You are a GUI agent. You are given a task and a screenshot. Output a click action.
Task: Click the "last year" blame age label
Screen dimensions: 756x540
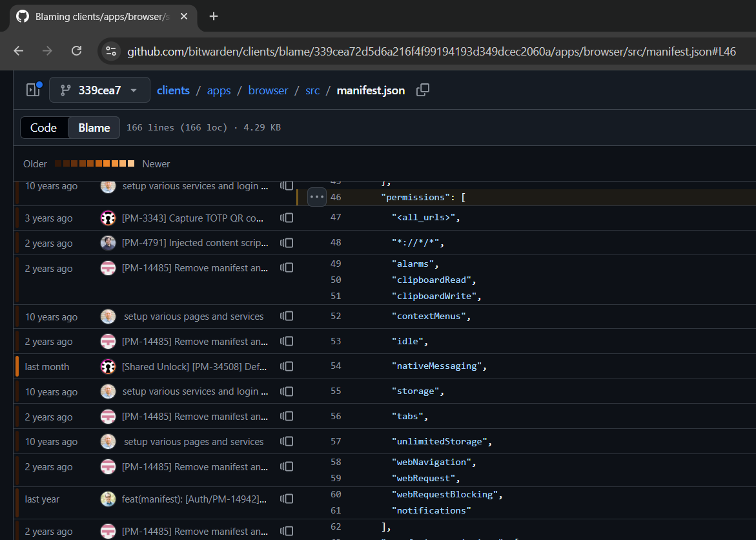[42, 499]
